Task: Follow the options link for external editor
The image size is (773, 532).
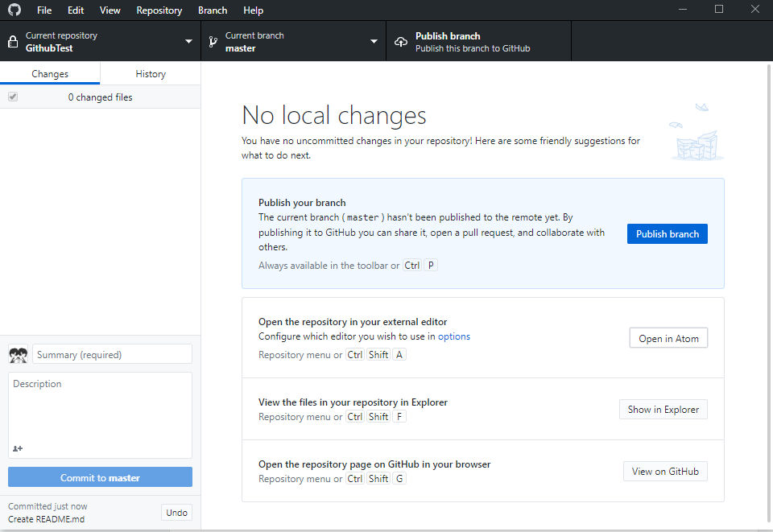Action: pyautogui.click(x=454, y=336)
